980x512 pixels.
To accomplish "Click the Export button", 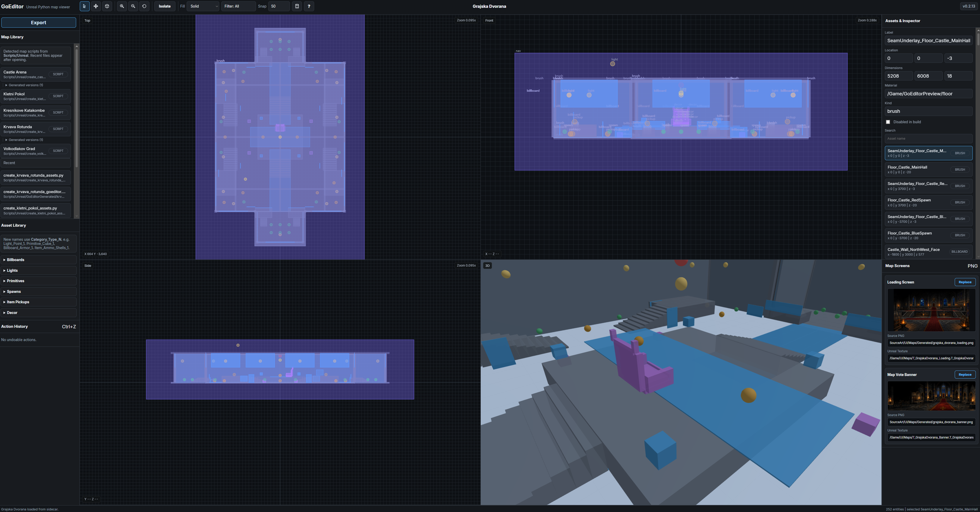I will [x=38, y=22].
